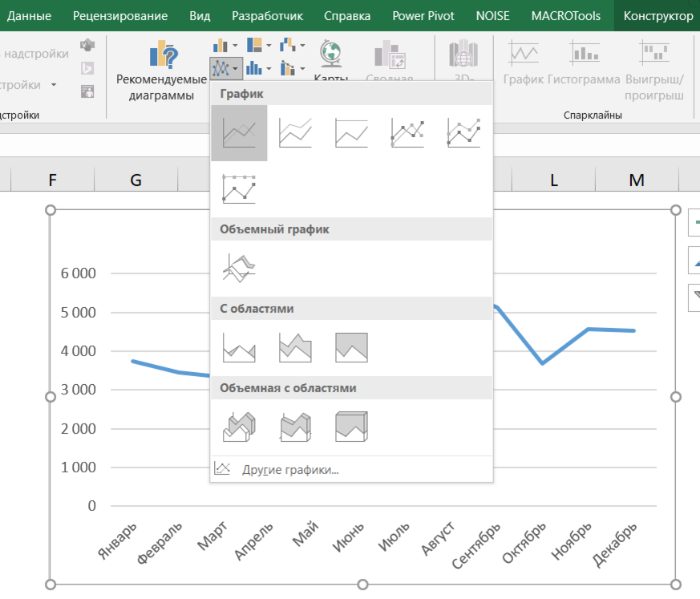Switch to the Power Pivot tab
The image size is (700, 599).
pyautogui.click(x=423, y=15)
